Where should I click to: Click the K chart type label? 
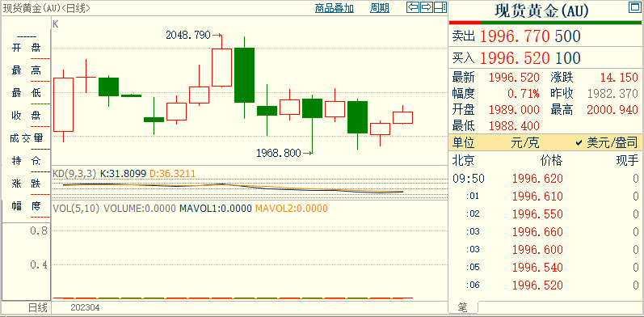[x=56, y=25]
